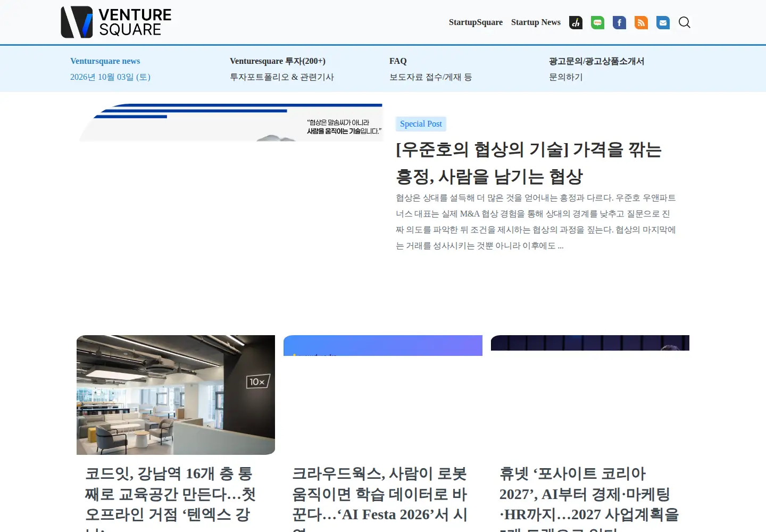This screenshot has width=766, height=532.
Task: Select Venturesquare 투자(200+) menu heading
Action: pyautogui.click(x=278, y=61)
